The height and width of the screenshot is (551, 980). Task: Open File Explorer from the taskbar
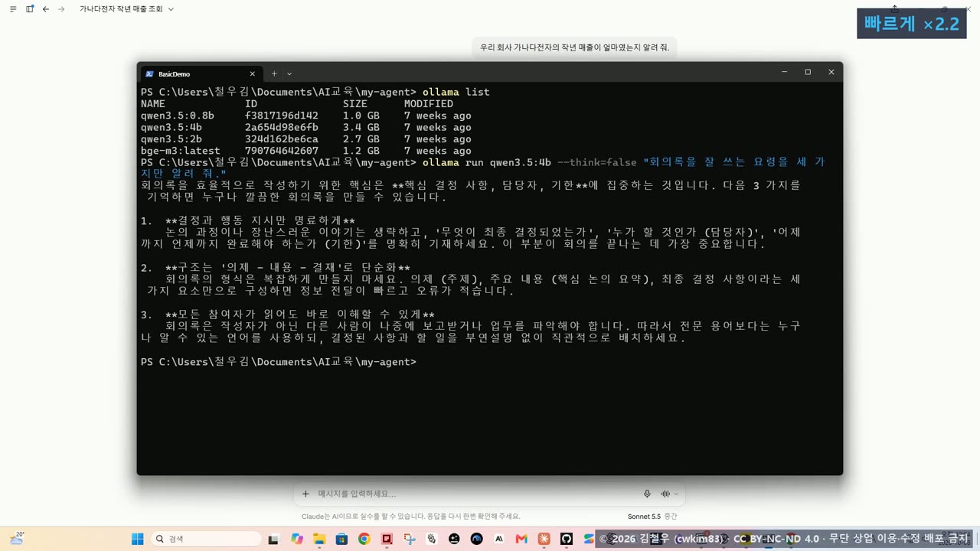click(319, 539)
